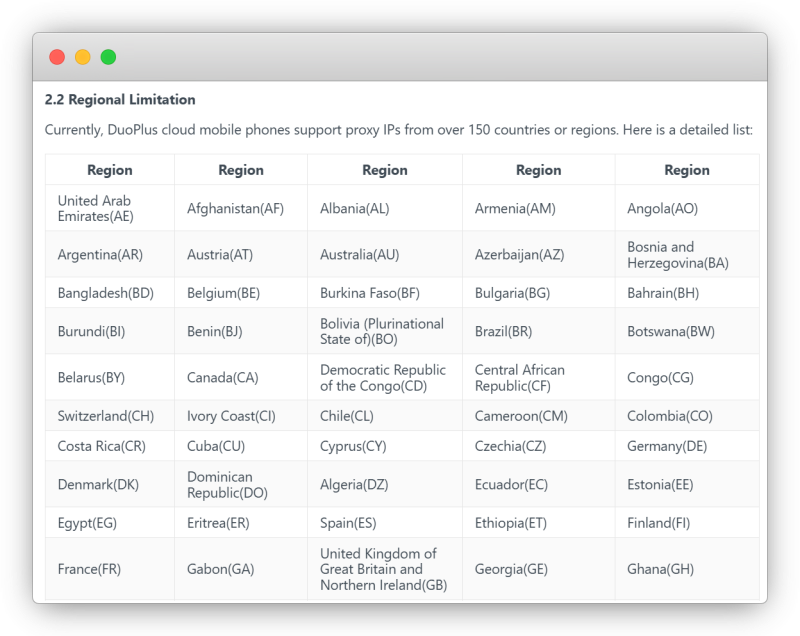Screen dimensions: 800x636
Task: Click the Region header above Angola(AO)
Action: tap(686, 170)
